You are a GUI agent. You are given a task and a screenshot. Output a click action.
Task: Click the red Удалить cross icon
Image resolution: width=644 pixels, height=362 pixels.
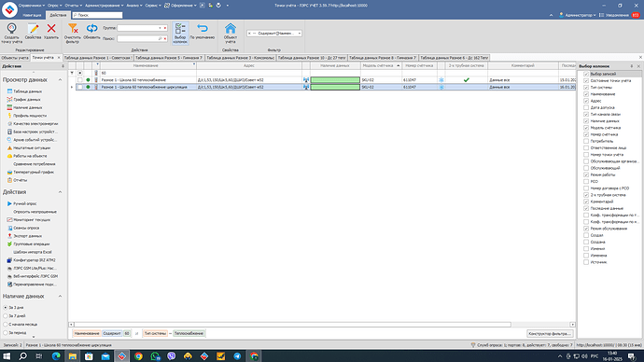click(x=51, y=32)
